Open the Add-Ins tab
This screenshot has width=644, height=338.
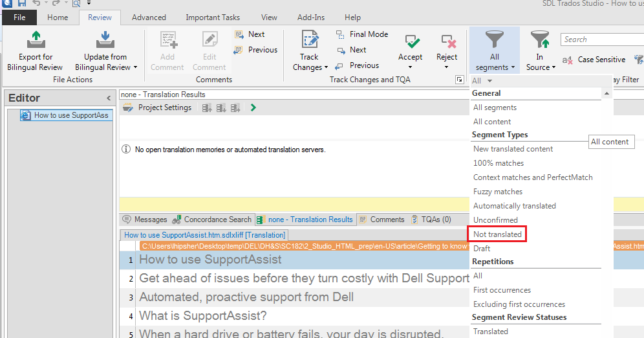pyautogui.click(x=311, y=17)
